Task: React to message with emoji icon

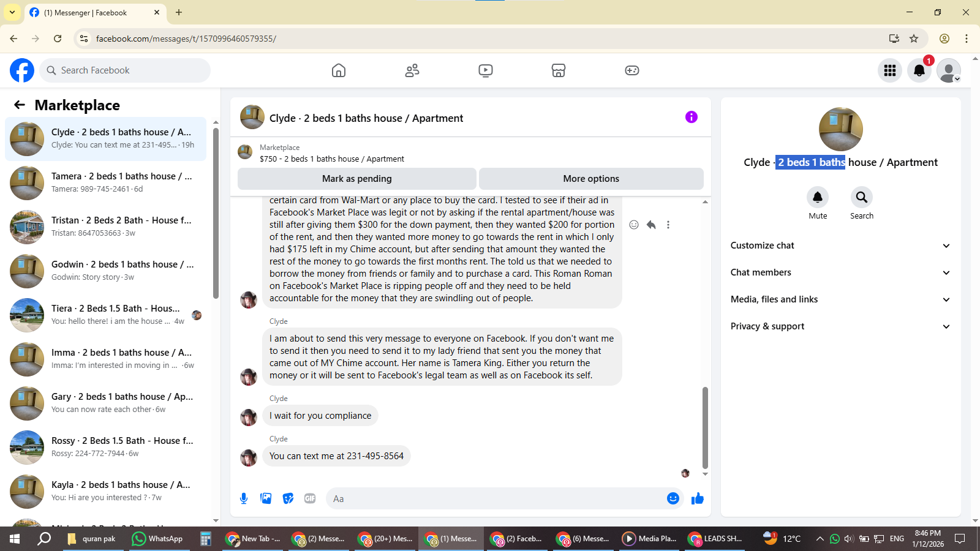Action: tap(634, 225)
